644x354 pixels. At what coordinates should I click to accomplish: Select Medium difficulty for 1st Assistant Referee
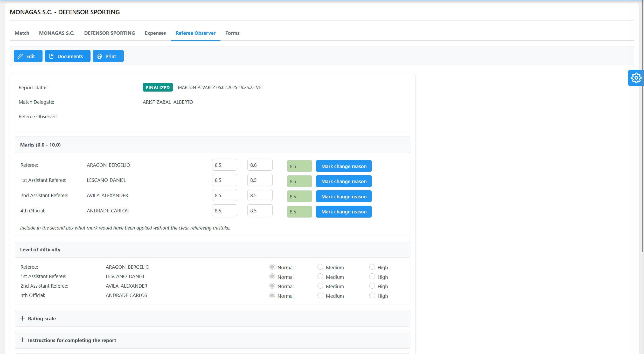(x=320, y=276)
